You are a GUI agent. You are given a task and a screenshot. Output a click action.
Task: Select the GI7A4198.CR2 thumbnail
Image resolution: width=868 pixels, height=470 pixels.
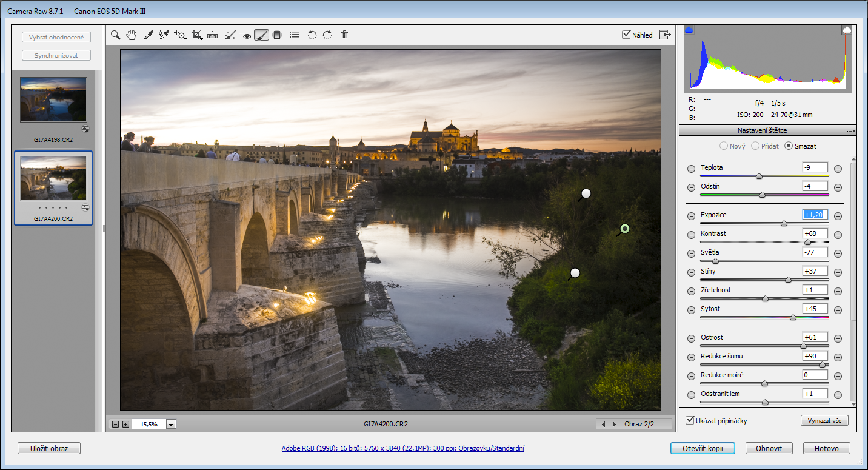pos(53,99)
